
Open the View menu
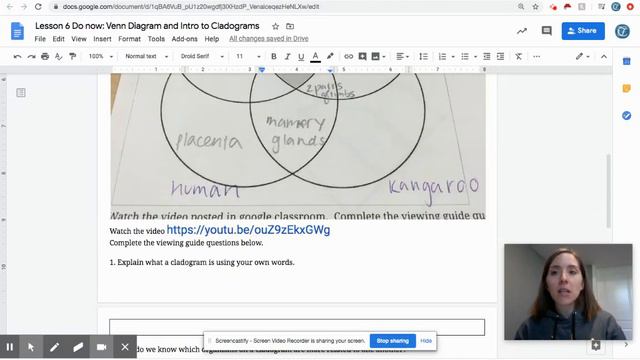(79, 39)
